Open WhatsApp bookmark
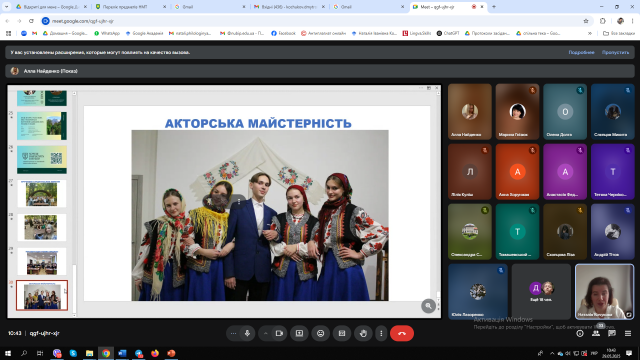Viewport: 640px width, 360px height. [107, 33]
